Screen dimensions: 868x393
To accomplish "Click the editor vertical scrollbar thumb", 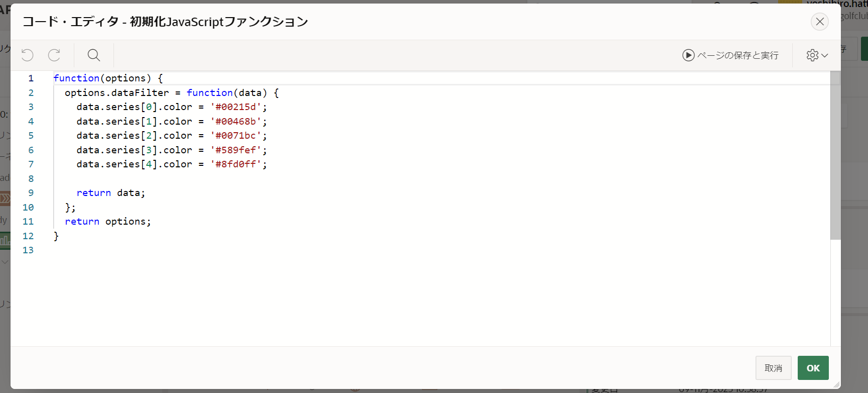I will (x=835, y=155).
